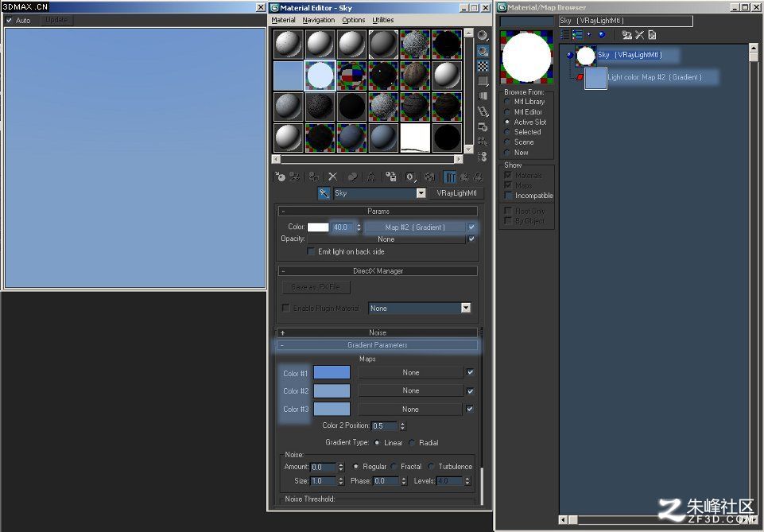Click the Make Material Copy icon

click(353, 177)
